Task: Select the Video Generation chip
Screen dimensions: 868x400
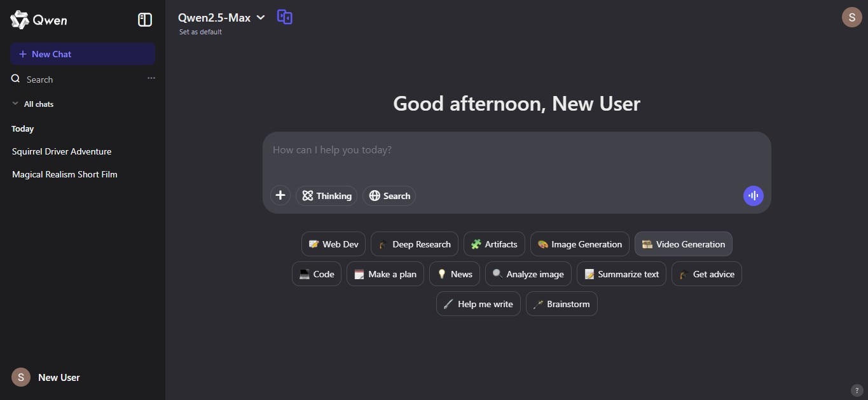Action: (684, 244)
